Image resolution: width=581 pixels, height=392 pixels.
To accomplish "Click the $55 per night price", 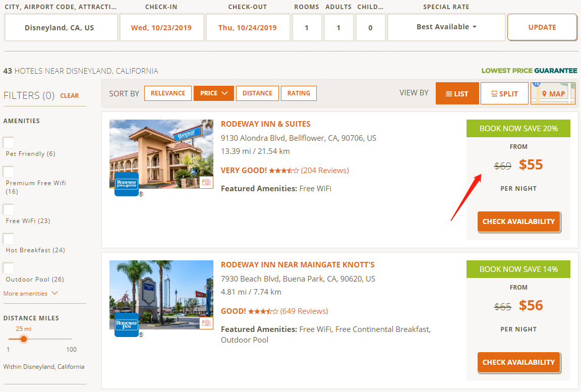I will pos(531,164).
